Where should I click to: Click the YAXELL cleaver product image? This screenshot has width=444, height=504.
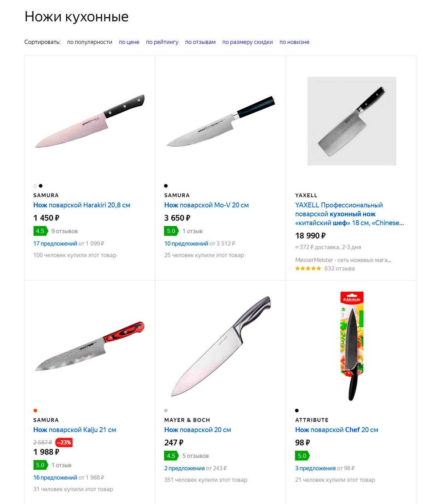352,121
